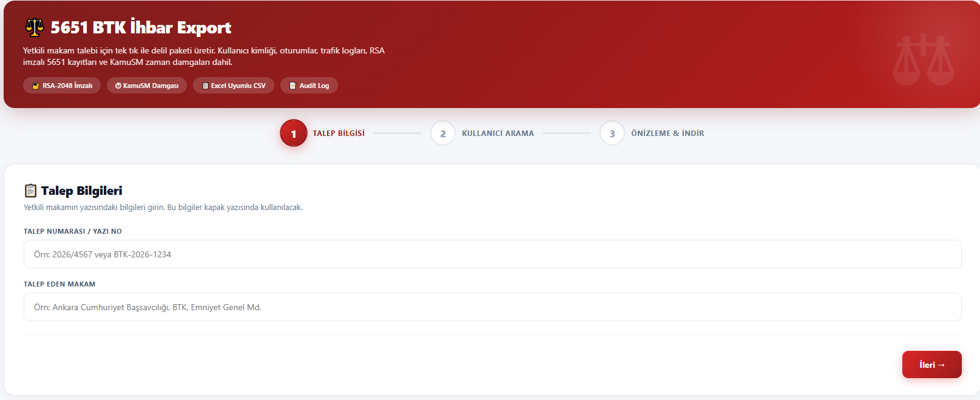Click the 5651 BTK İhbar Export heading
This screenshot has width=980, height=400.
pyautogui.click(x=141, y=27)
